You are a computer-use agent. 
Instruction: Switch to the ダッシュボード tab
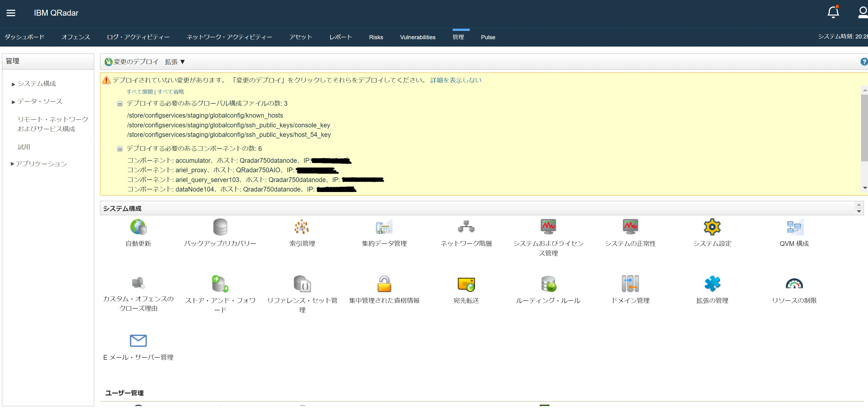coord(24,37)
